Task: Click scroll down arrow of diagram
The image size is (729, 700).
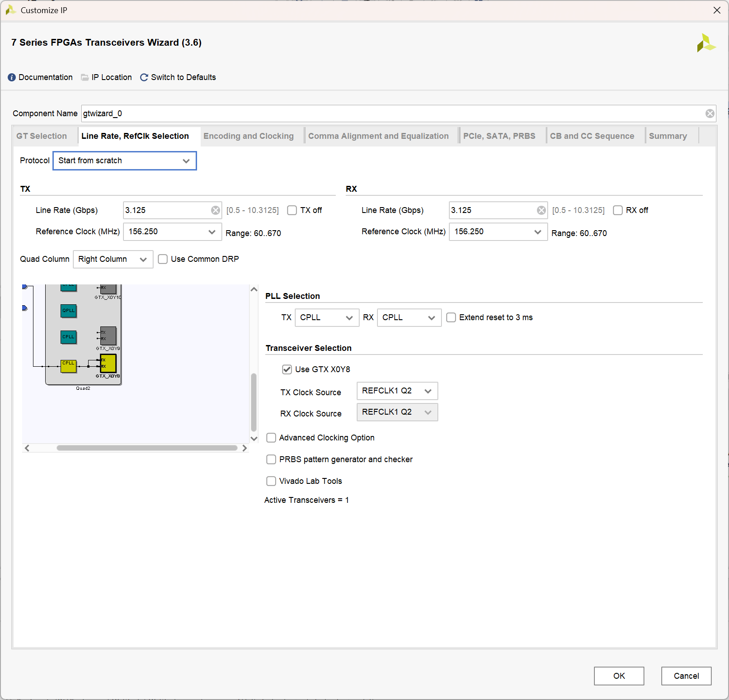Action: tap(254, 439)
